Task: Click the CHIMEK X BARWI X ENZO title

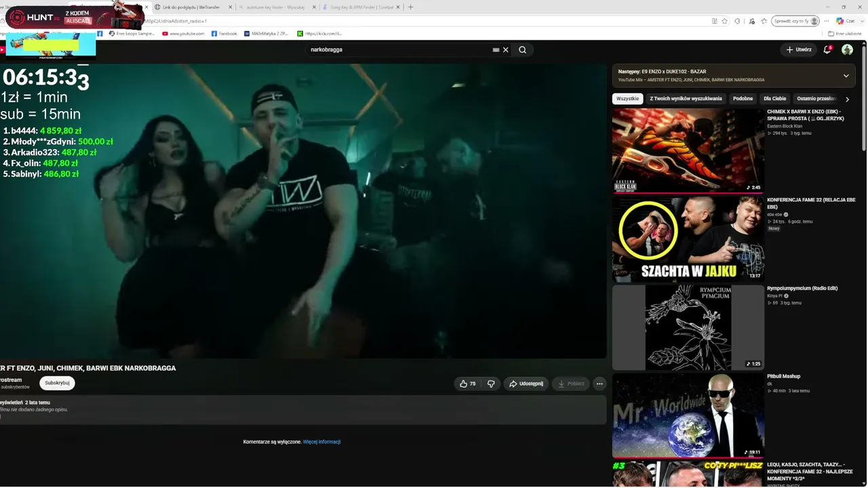Action: [806, 115]
